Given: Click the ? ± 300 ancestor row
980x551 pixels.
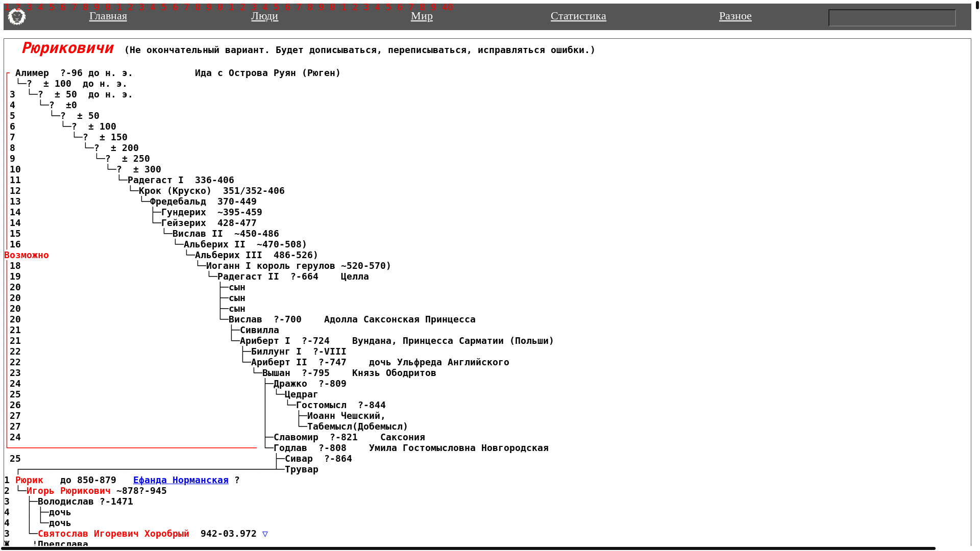Looking at the screenshot, I should click(x=139, y=169).
